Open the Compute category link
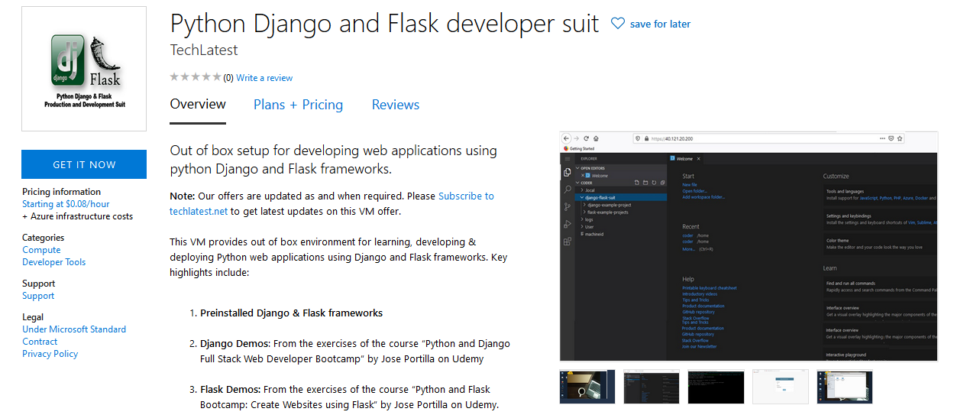Screen dimensions: 980x415 point(41,250)
